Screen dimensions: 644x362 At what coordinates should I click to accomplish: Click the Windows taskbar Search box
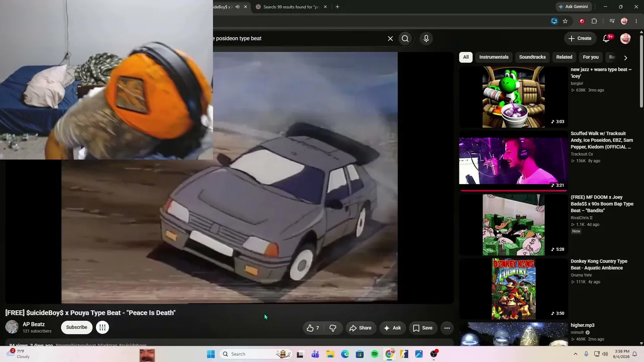click(x=257, y=354)
